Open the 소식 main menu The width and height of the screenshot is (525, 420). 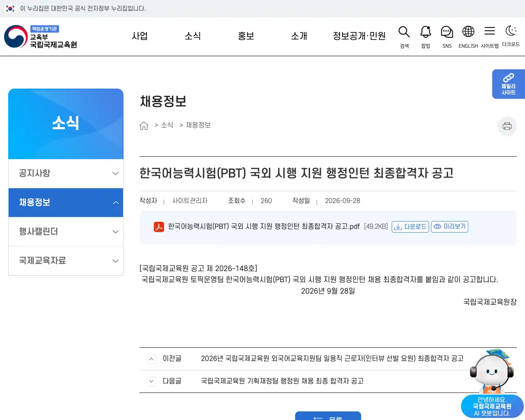[193, 36]
